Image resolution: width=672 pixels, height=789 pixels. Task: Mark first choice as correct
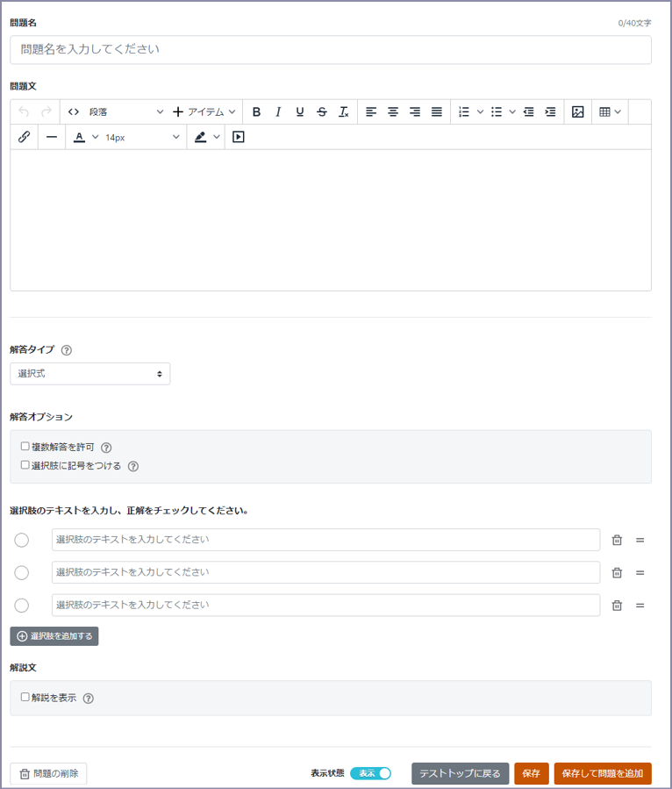tap(22, 540)
